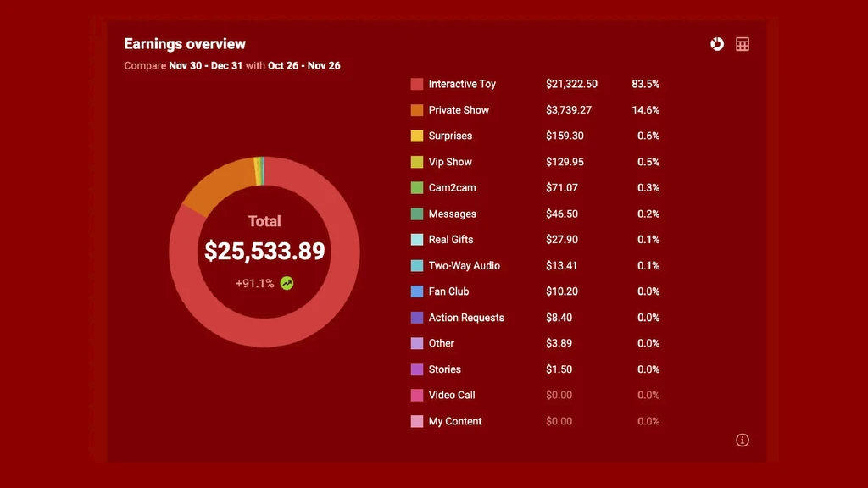Select the Action Requests label

466,318
